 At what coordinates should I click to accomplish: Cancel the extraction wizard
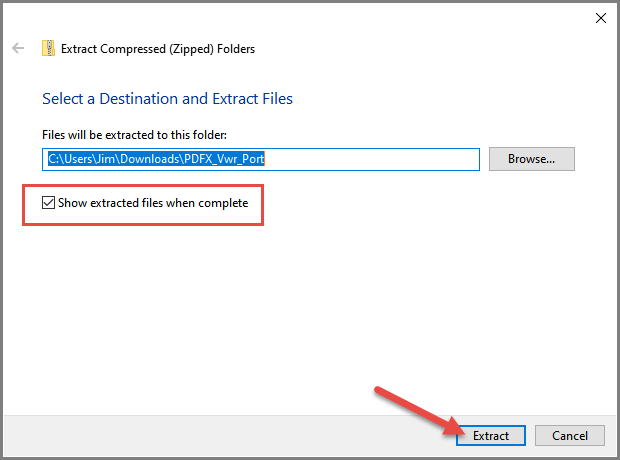click(x=569, y=435)
